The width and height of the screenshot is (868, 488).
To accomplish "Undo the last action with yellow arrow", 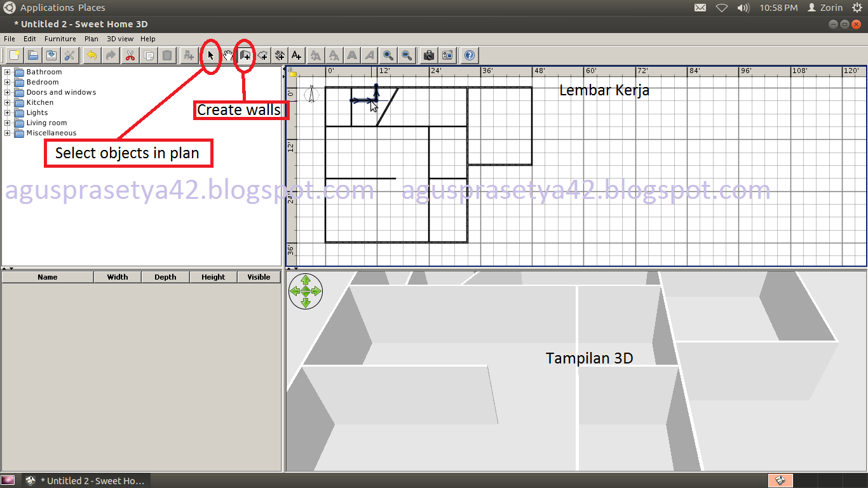I will (x=92, y=56).
